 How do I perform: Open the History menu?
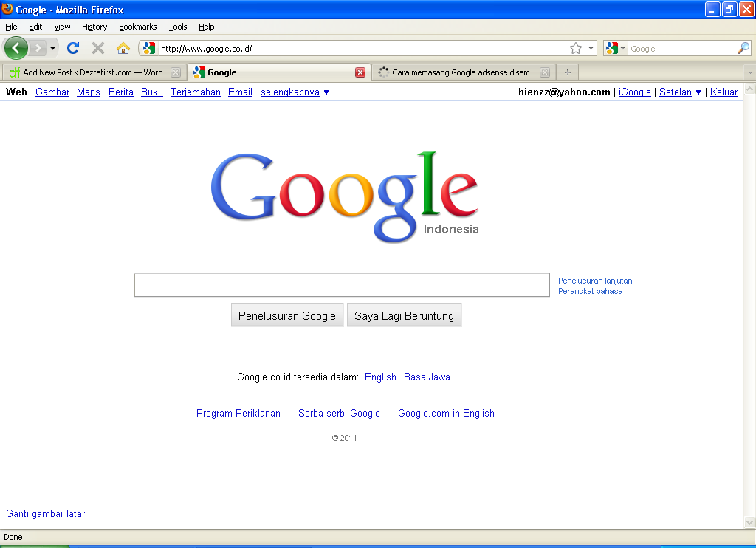click(x=94, y=27)
